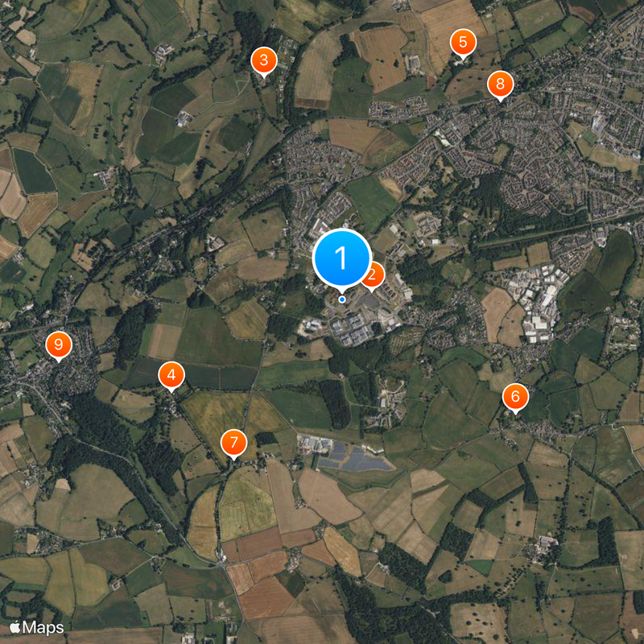Open the orange map pin labeled 3
Viewport: 644px width, 644px height.
point(264,62)
